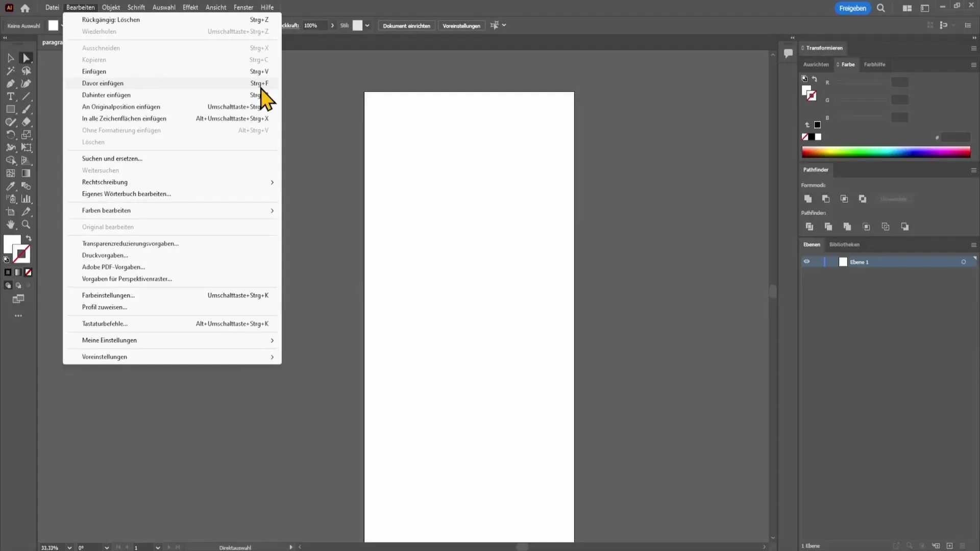This screenshot has height=551, width=980.
Task: Select the Scale tool
Action: click(26, 135)
